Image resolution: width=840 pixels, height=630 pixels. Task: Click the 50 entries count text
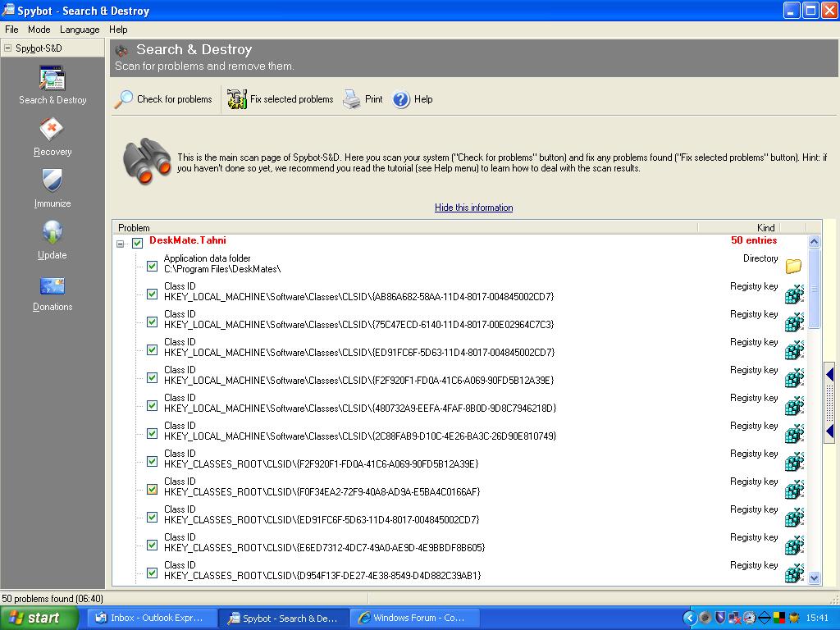(x=754, y=240)
